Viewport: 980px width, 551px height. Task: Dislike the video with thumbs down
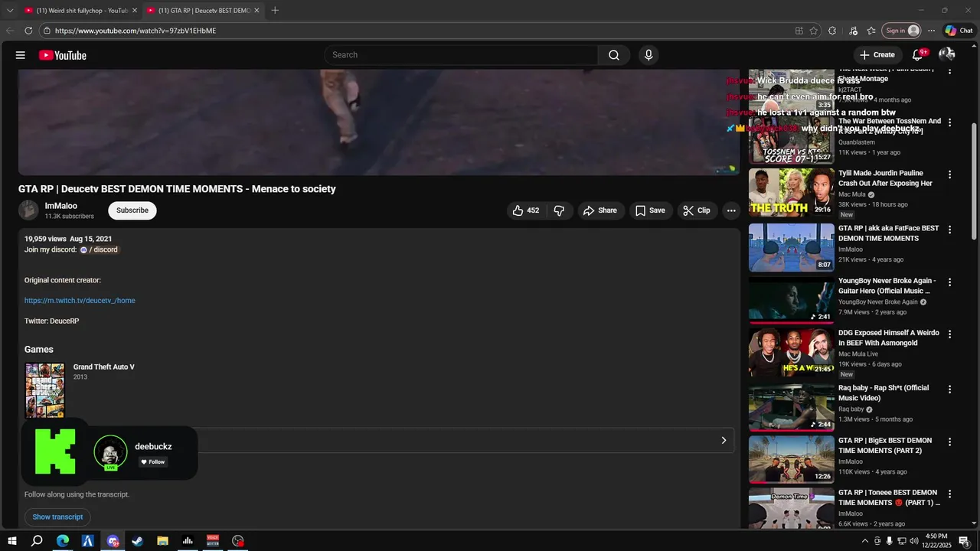(559, 210)
